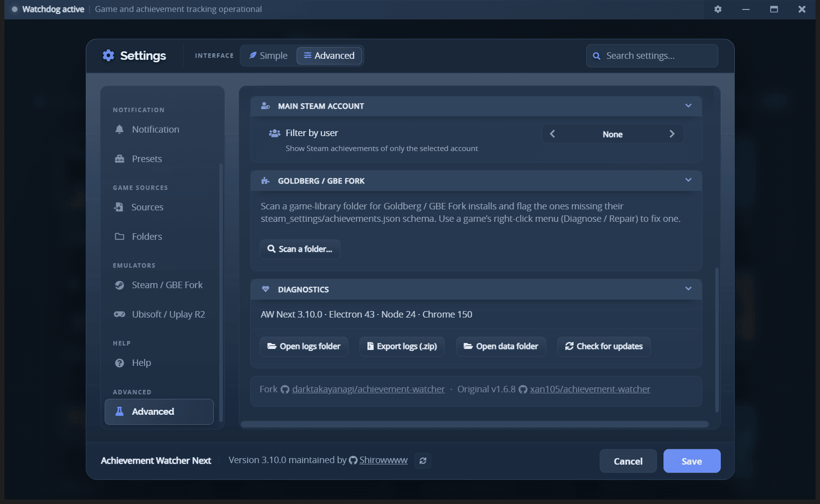Minimize the application window
The width and height of the screenshot is (820, 504).
[746, 9]
